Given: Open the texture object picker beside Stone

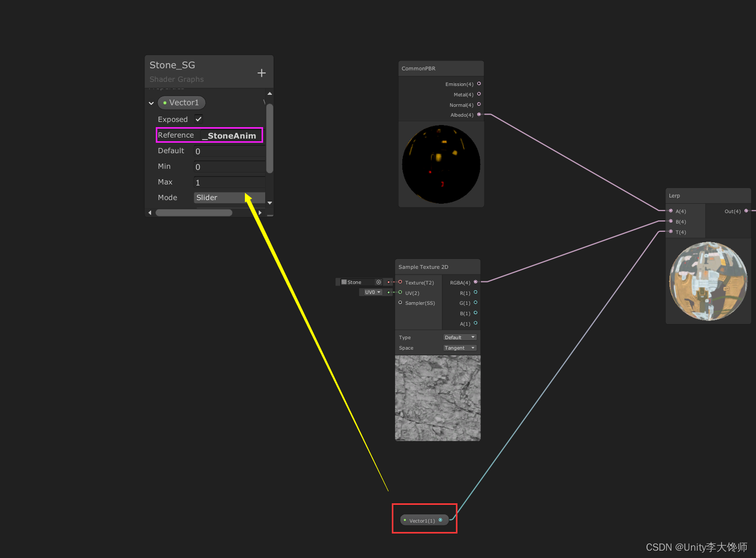Looking at the screenshot, I should [x=379, y=282].
